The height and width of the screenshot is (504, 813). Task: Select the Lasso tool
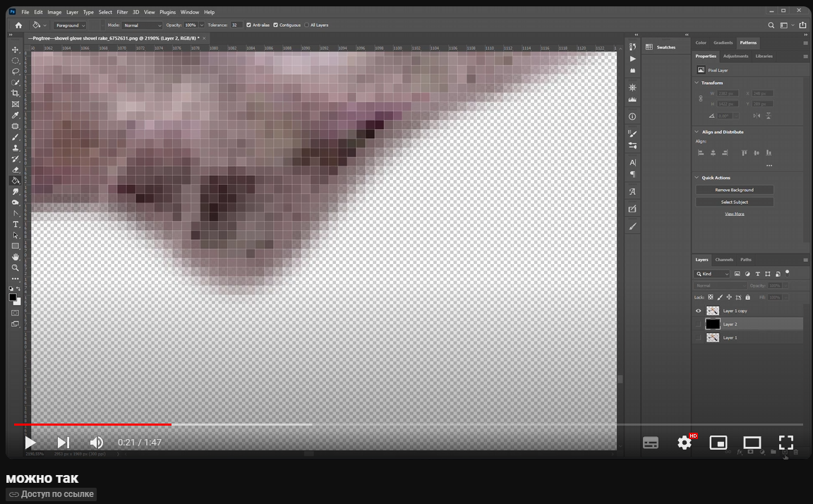pyautogui.click(x=16, y=71)
